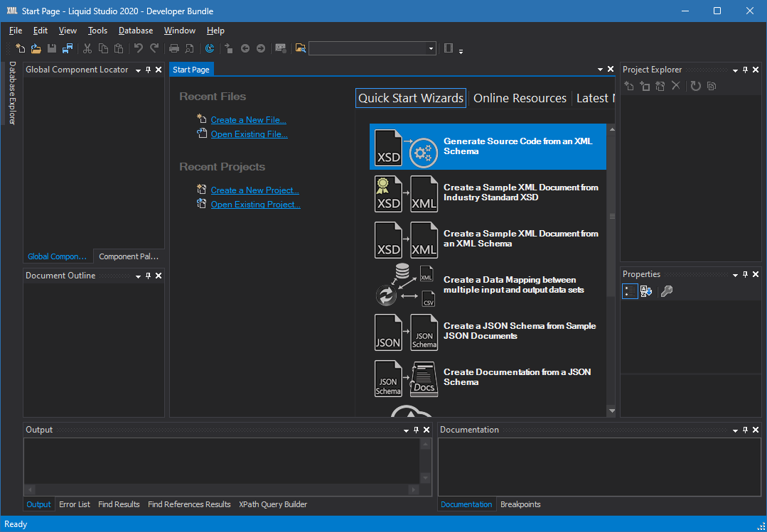Open Documentation panel window position dropdown
Screen dimensions: 767x532
[x=735, y=430]
